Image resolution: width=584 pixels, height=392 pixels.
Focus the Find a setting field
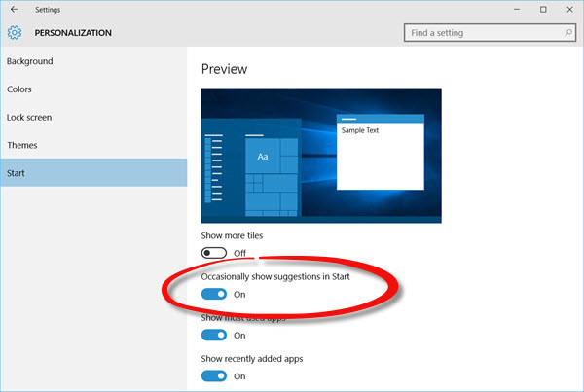490,33
